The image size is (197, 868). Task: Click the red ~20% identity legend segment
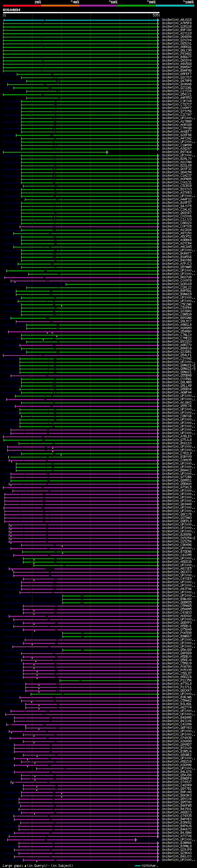pos(22,6)
